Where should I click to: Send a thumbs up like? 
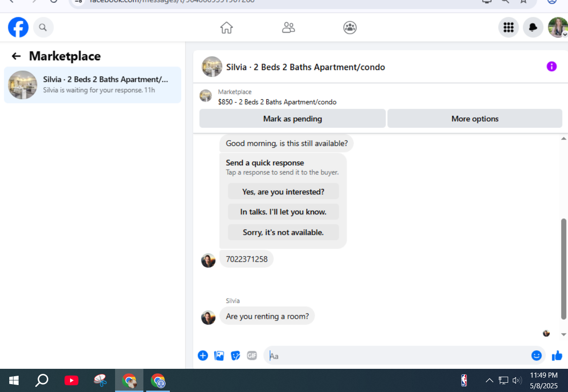[x=557, y=356]
